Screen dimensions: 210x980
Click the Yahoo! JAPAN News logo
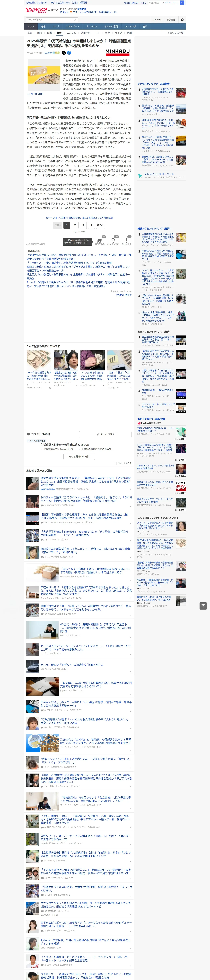click(42, 10)
